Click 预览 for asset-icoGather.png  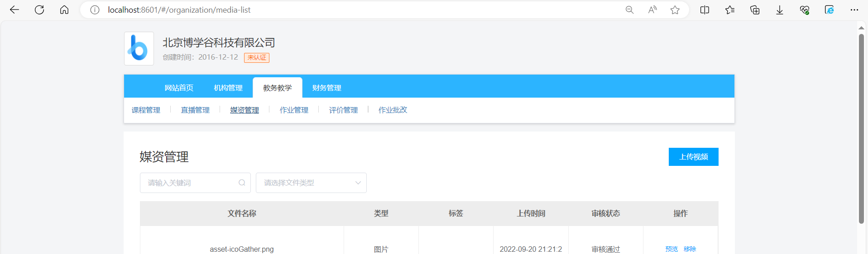[671, 249]
